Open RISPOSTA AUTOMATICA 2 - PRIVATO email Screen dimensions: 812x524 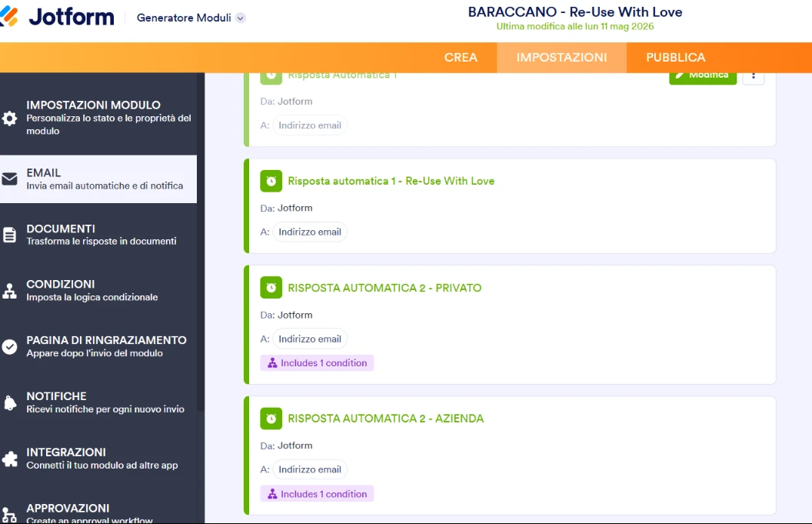pos(384,288)
